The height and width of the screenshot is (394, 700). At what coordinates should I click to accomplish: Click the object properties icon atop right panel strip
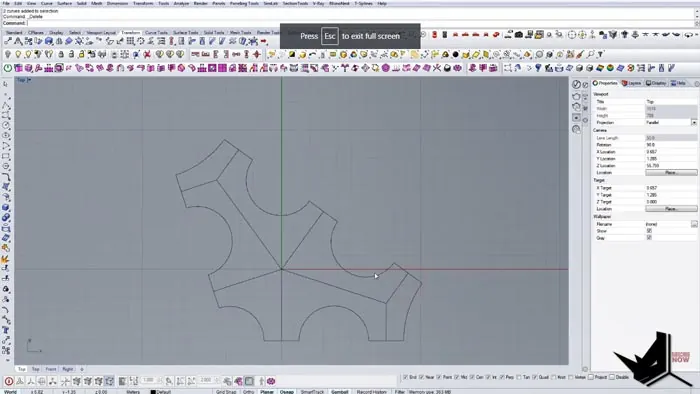(576, 84)
